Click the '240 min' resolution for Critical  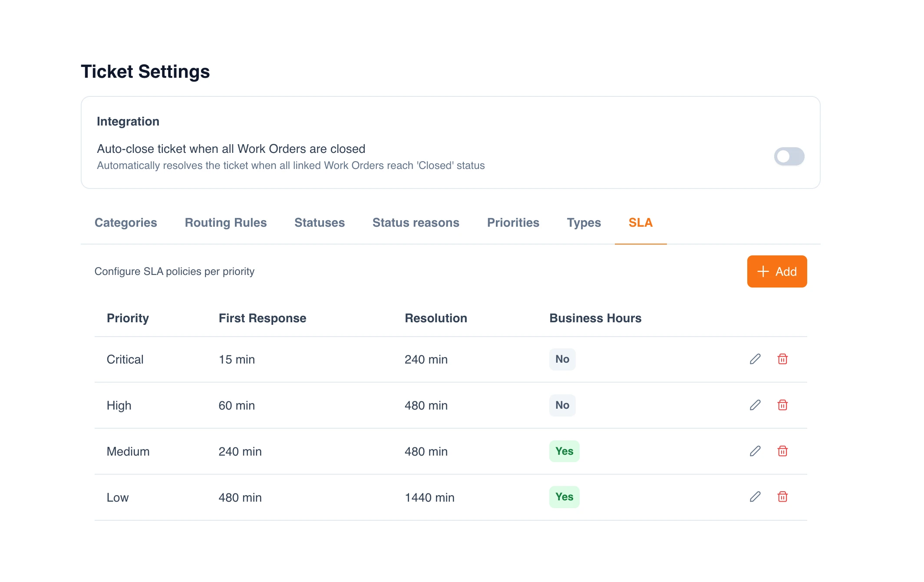pyautogui.click(x=426, y=360)
